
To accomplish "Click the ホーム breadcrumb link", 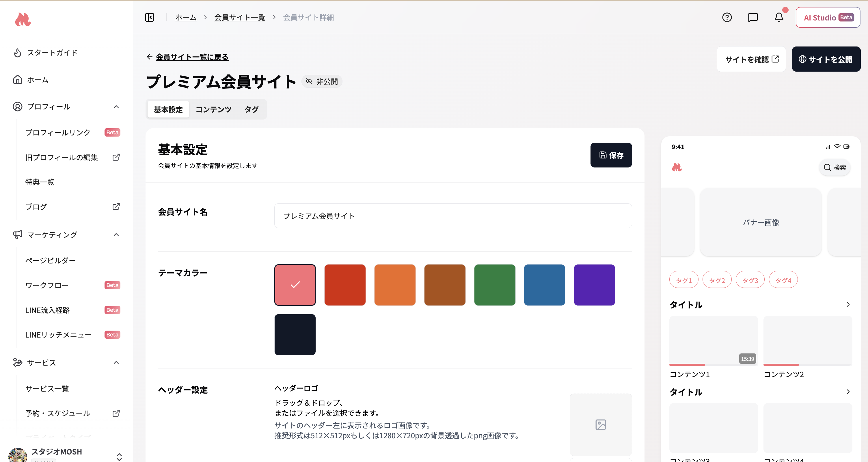I will click(186, 17).
